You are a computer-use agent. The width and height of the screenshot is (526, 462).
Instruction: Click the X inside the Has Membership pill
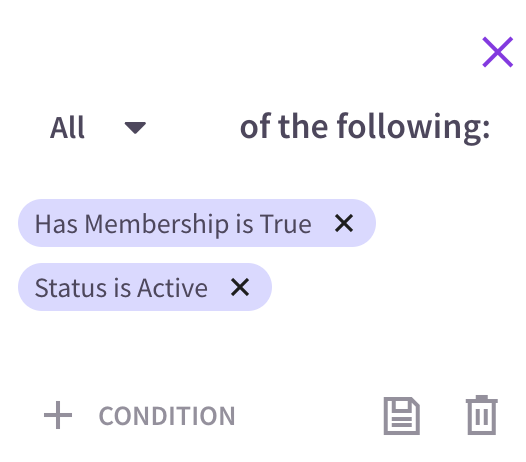click(x=344, y=223)
